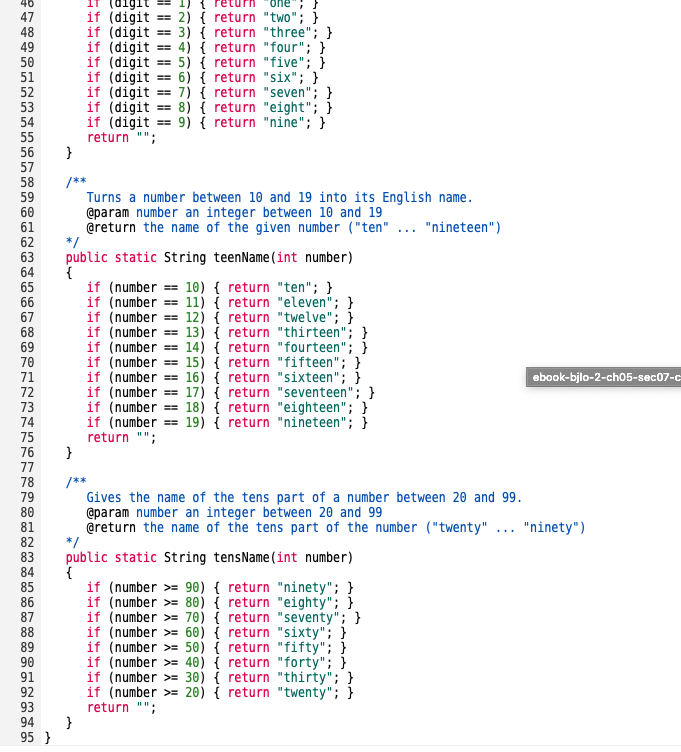The width and height of the screenshot is (681, 752).
Task: Click the "nine" string on line 54
Action: coord(284,123)
